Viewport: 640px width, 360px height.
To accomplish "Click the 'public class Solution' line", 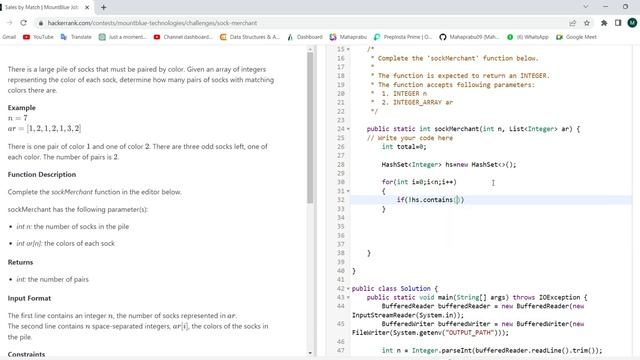I will click(x=395, y=289).
